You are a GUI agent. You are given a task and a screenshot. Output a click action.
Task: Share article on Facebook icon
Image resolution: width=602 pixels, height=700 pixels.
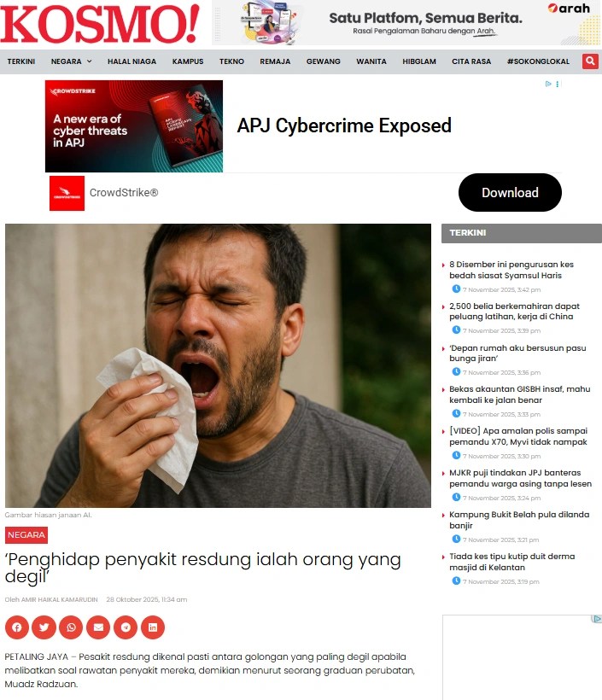(x=17, y=627)
